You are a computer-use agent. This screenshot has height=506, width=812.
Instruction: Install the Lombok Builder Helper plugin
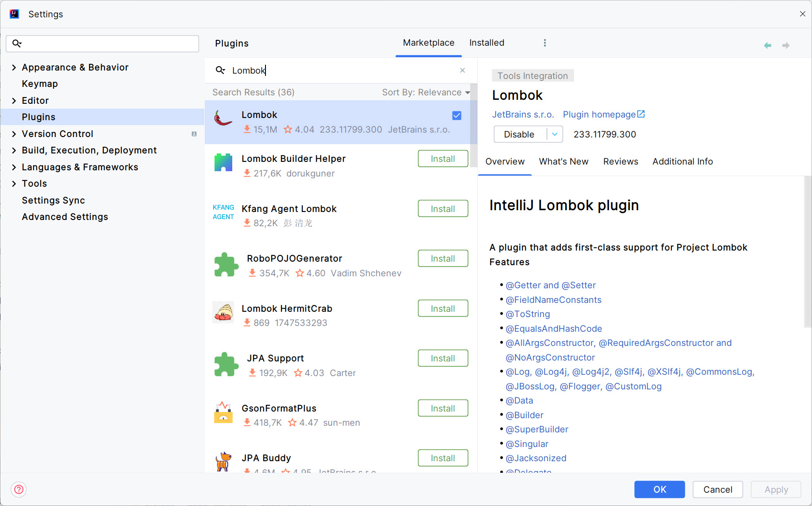click(442, 159)
